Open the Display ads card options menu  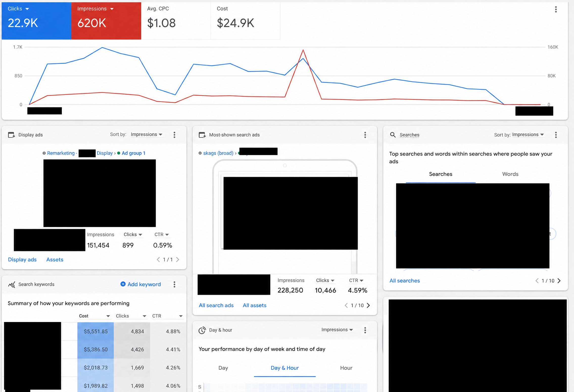coord(174,135)
